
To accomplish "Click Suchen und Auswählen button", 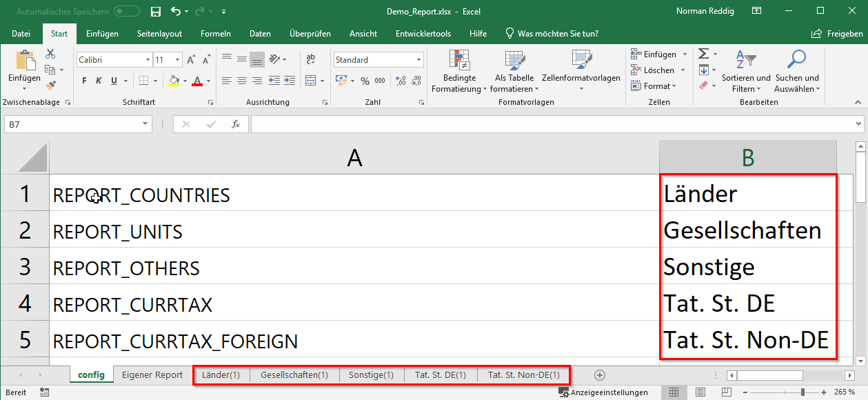I will pos(797,71).
